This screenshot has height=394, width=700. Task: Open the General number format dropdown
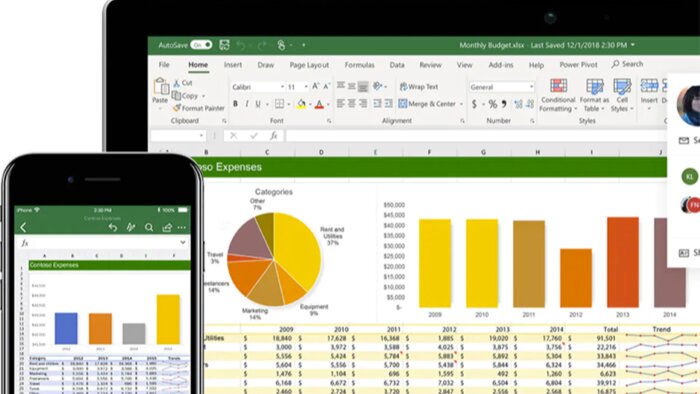531,87
